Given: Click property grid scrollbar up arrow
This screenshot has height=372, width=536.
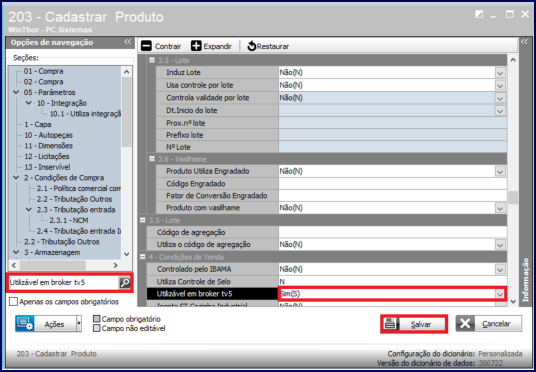Looking at the screenshot, I should 513,59.
